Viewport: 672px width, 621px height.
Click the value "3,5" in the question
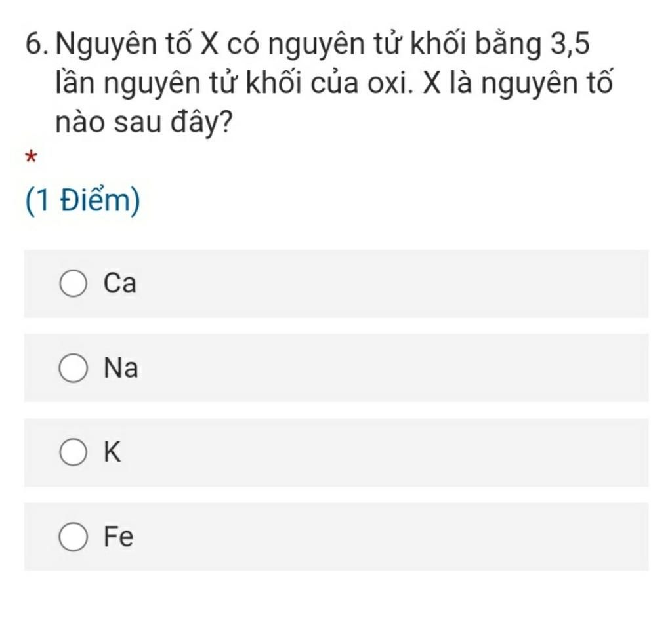point(570,44)
